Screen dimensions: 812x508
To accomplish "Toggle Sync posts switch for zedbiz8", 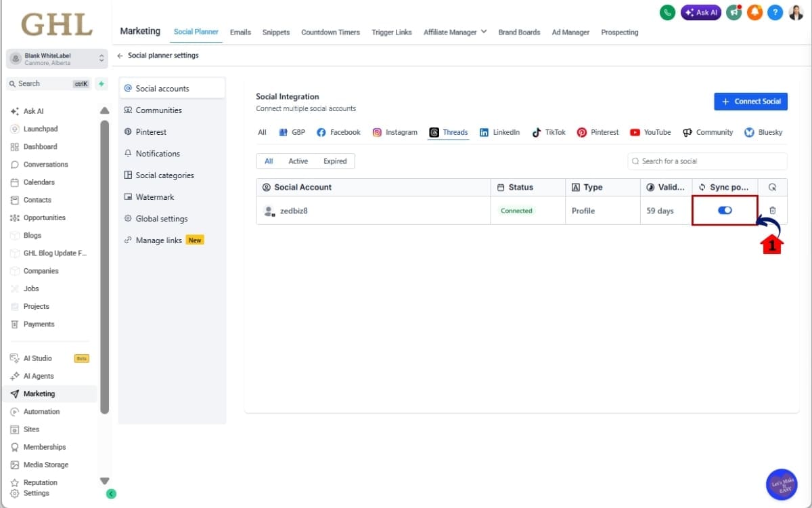I will 725,211.
